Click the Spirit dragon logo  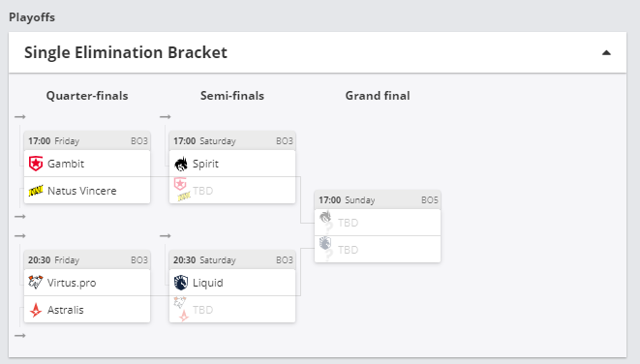click(x=181, y=164)
